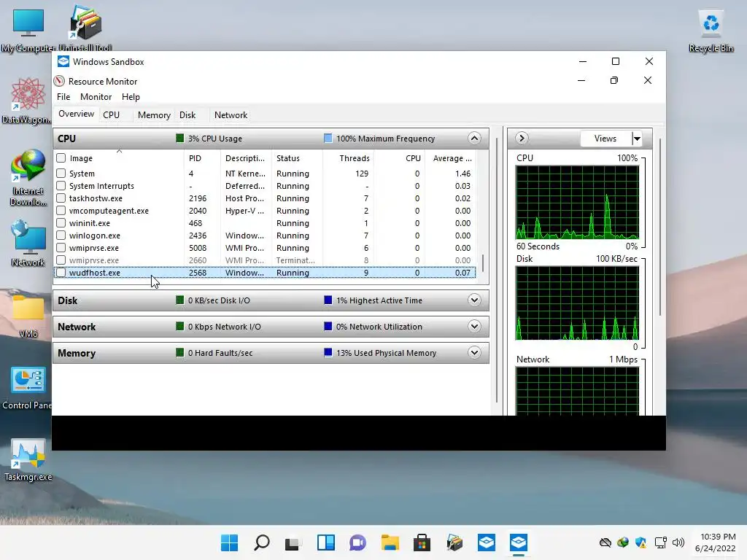Switch to first Windows Sandbox taskbar icon

487,542
